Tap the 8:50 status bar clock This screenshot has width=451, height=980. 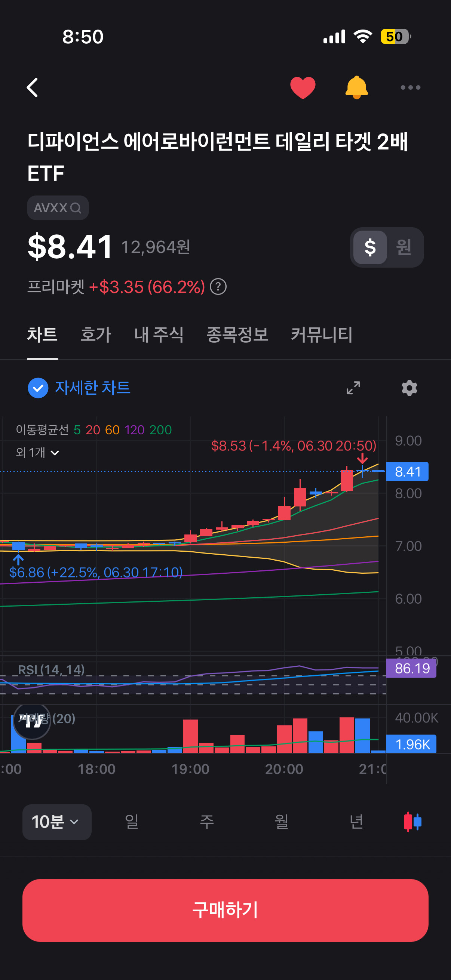[83, 37]
